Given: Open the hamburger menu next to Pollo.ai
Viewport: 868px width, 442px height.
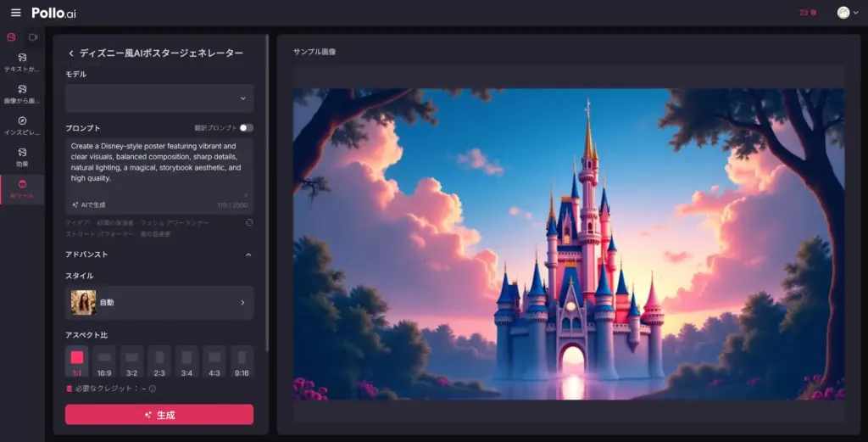Looking at the screenshot, I should click(15, 12).
